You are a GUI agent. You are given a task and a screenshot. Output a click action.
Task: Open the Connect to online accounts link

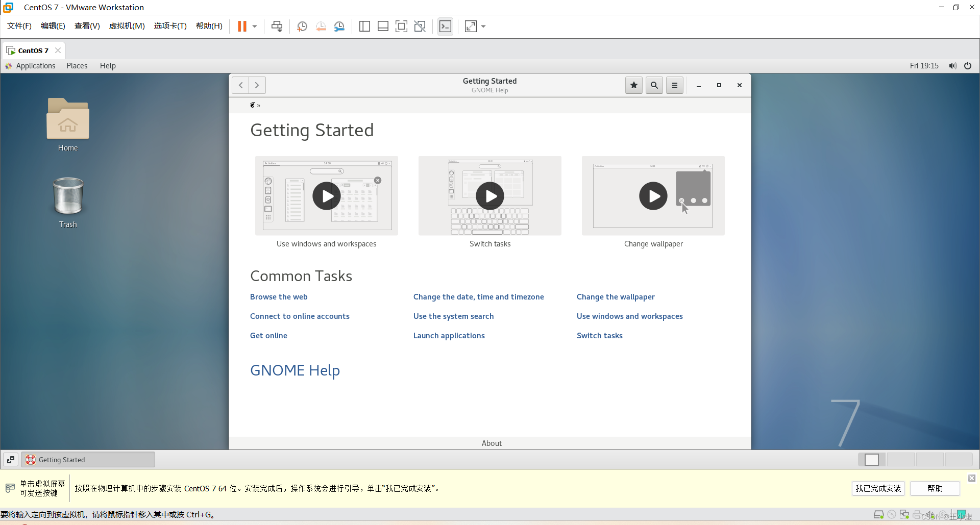[x=300, y=316]
